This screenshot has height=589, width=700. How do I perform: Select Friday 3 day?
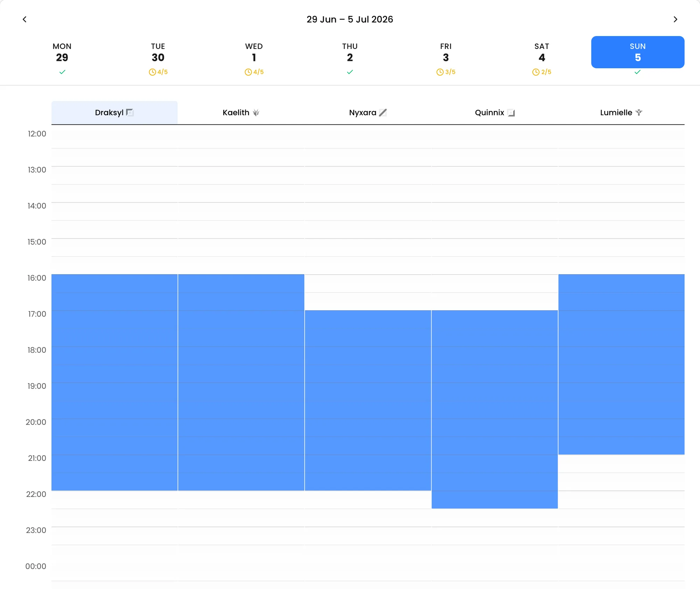click(446, 52)
